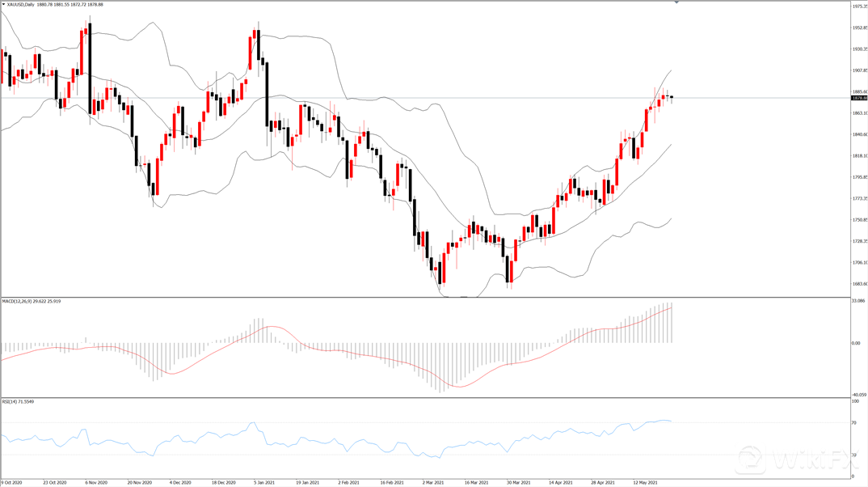Click the MACD 33.086 scale value
The width and height of the screenshot is (868, 487).
(859, 301)
